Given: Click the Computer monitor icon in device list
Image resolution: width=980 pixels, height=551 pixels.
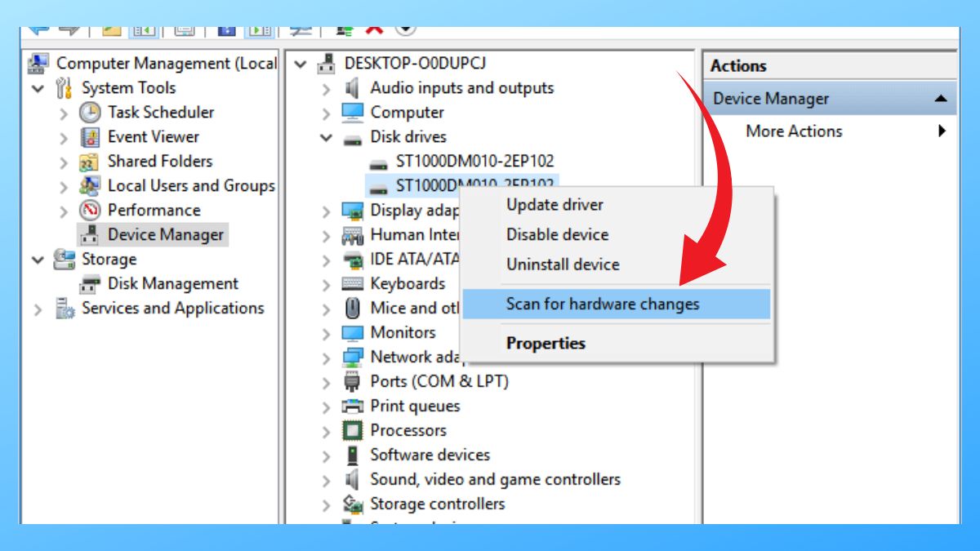Looking at the screenshot, I should coord(352,113).
